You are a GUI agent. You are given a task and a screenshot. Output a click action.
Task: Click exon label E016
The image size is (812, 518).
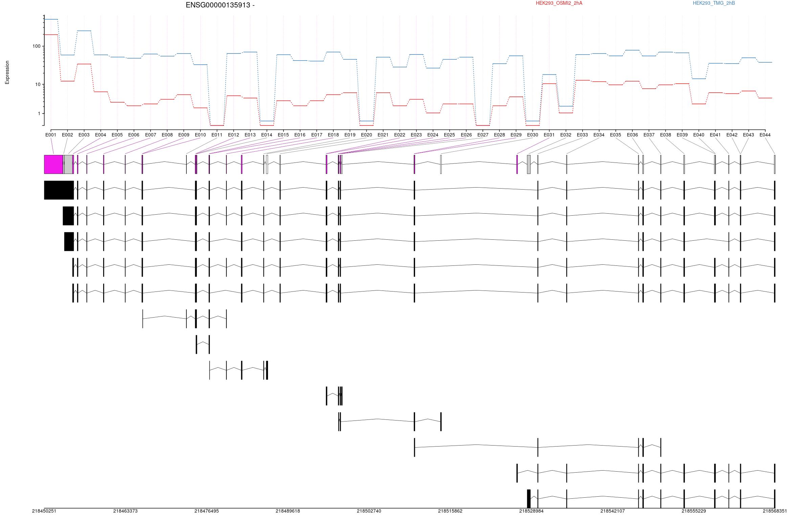point(300,135)
